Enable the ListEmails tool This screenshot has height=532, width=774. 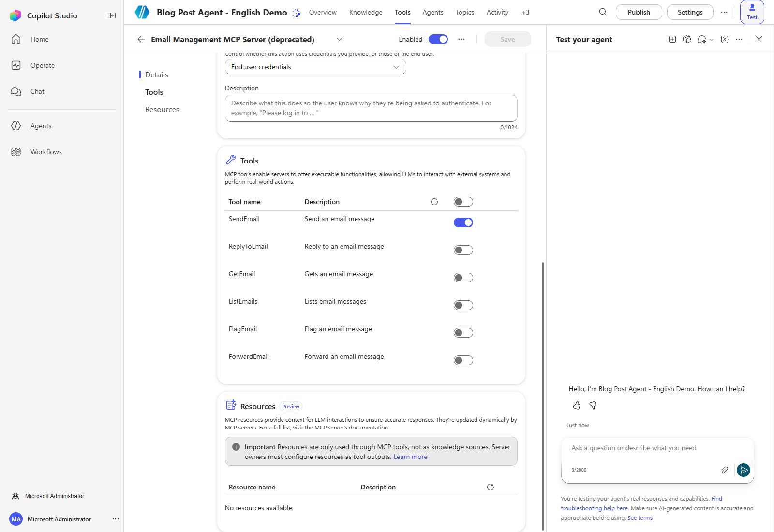(463, 305)
